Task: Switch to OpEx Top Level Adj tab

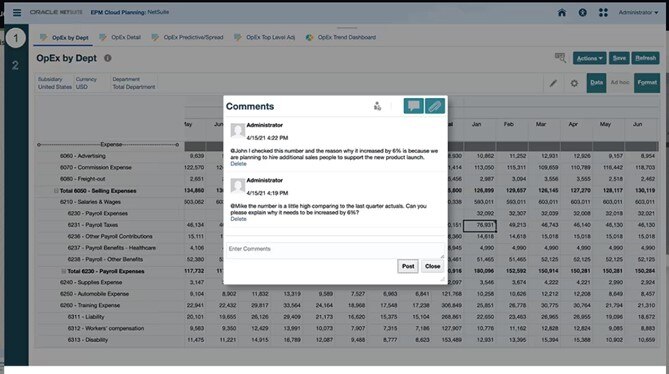Action: [265, 38]
